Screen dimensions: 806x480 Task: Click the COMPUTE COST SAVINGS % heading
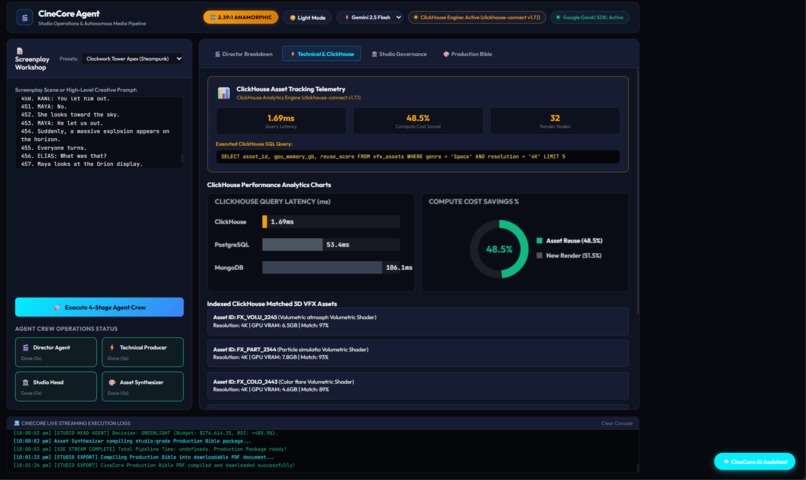473,201
